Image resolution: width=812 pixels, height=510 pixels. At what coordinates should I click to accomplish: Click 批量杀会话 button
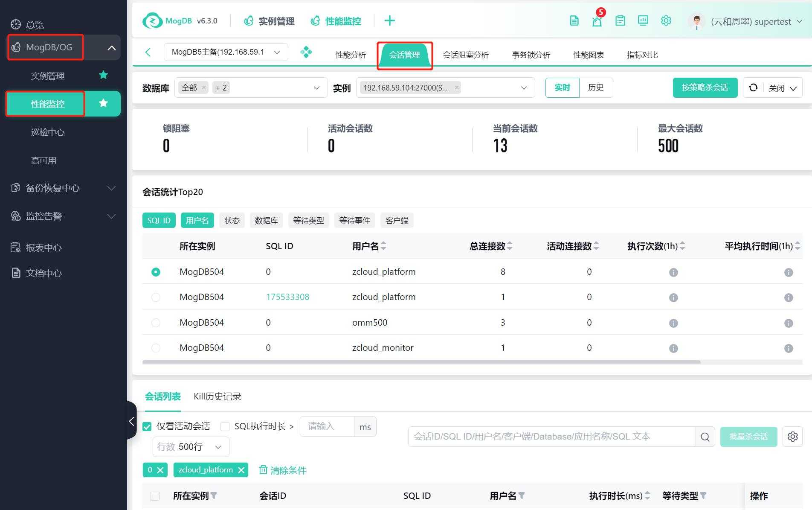(x=748, y=437)
